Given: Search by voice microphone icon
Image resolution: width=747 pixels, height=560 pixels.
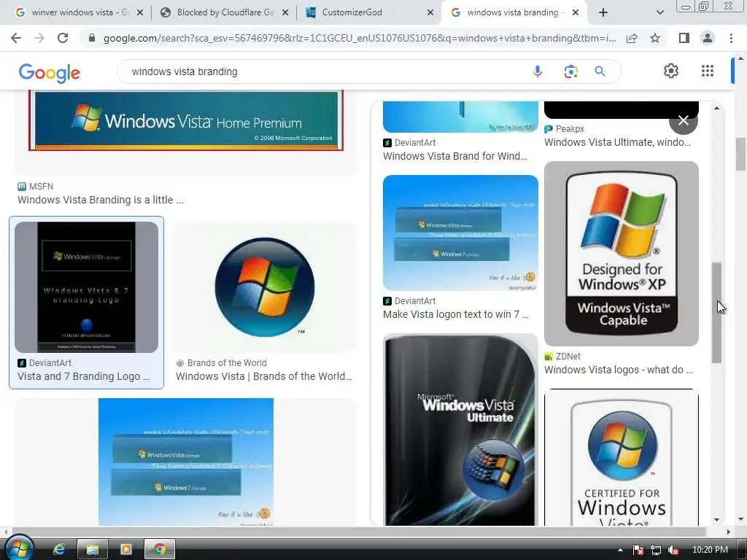Looking at the screenshot, I should (538, 71).
